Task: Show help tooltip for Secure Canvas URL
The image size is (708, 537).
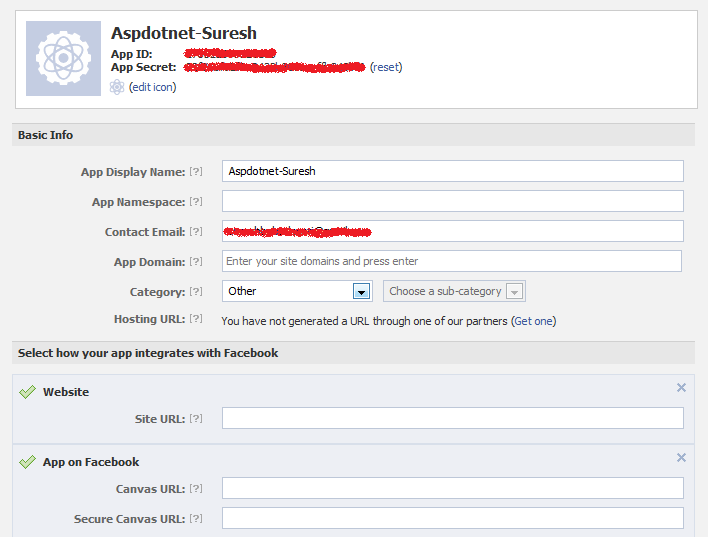Action: coord(196,518)
